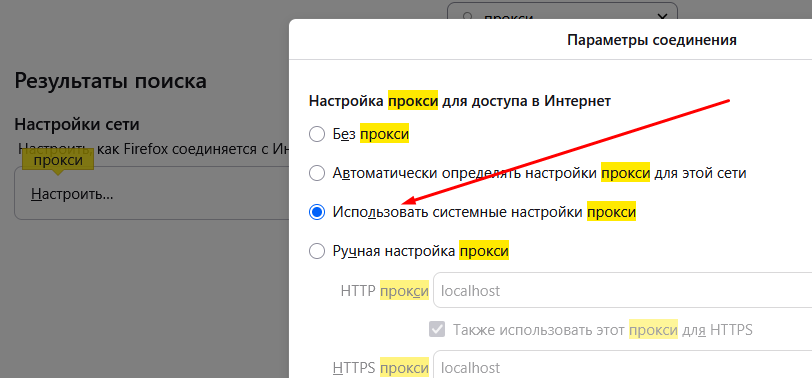Toggle "Также использовать этот прокси для HTTPS" checkbox
The height and width of the screenshot is (378, 812).
pyautogui.click(x=437, y=329)
